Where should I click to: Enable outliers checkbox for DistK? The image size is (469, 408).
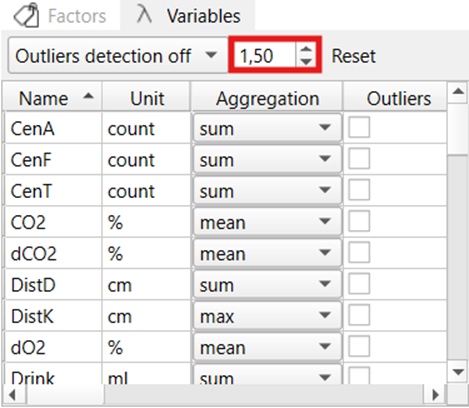click(x=359, y=315)
